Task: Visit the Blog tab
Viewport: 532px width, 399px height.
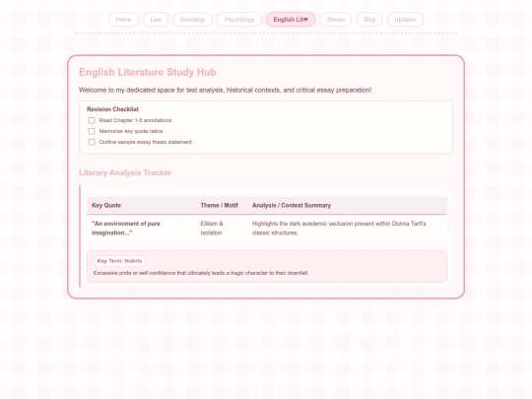Action: 369,20
